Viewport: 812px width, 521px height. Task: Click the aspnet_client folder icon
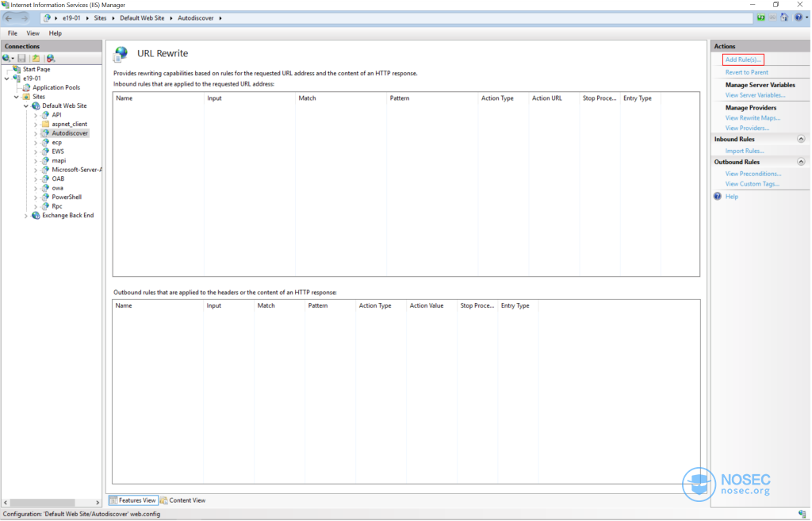coord(45,125)
